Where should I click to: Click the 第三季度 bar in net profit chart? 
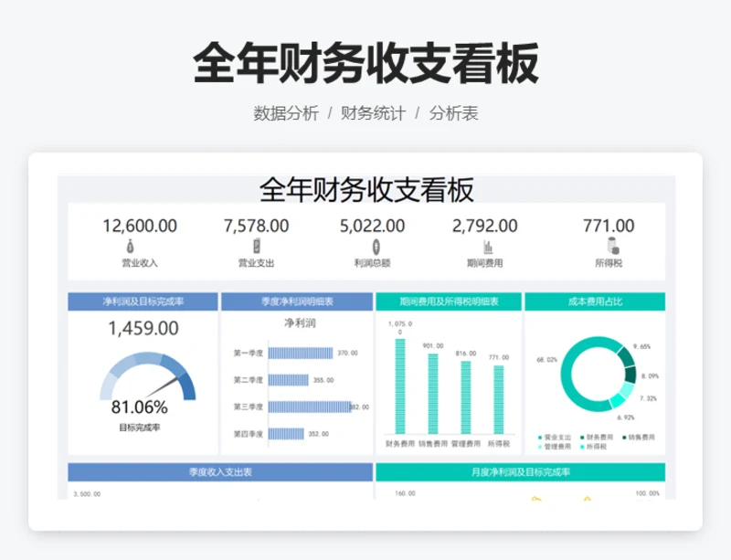(310, 407)
